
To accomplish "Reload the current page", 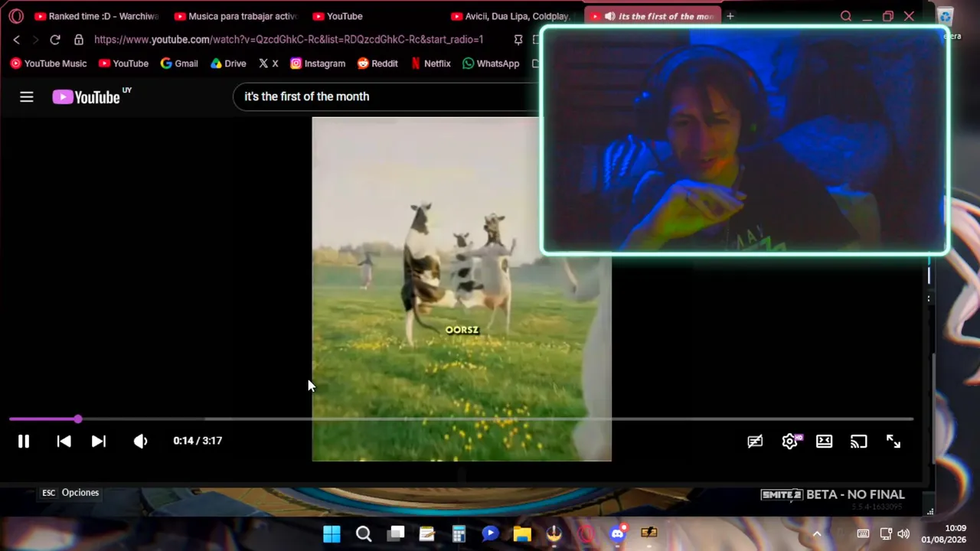I will coord(55,40).
